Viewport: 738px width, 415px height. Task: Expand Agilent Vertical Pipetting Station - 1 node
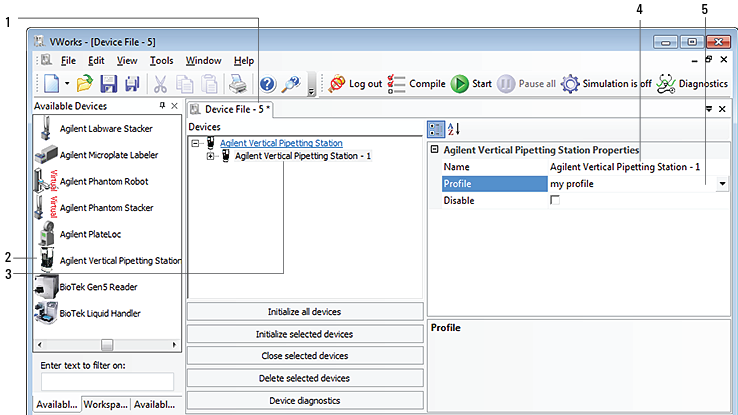(210, 156)
